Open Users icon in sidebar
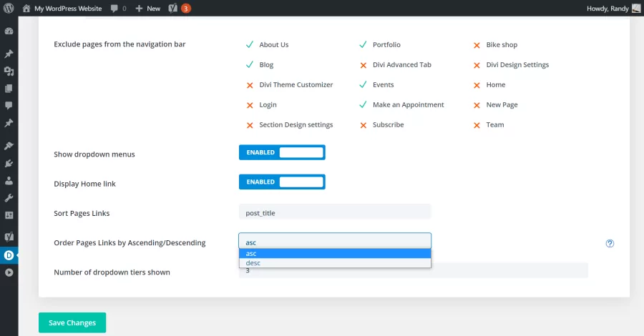 [9, 181]
